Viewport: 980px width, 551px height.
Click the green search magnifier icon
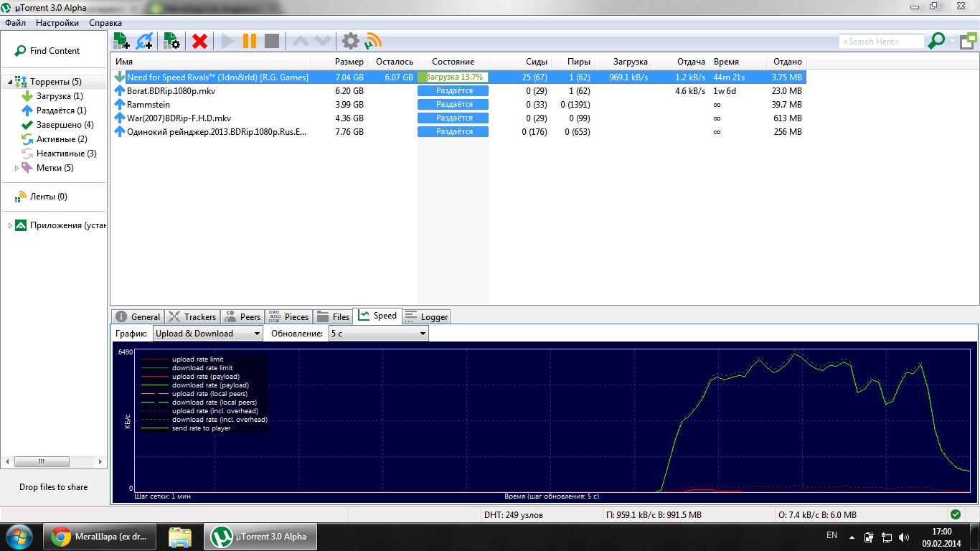[x=936, y=41]
